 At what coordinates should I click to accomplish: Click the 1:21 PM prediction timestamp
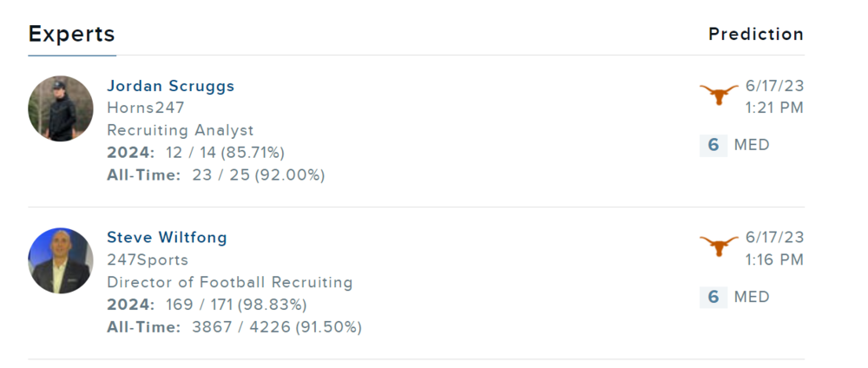[x=774, y=108]
